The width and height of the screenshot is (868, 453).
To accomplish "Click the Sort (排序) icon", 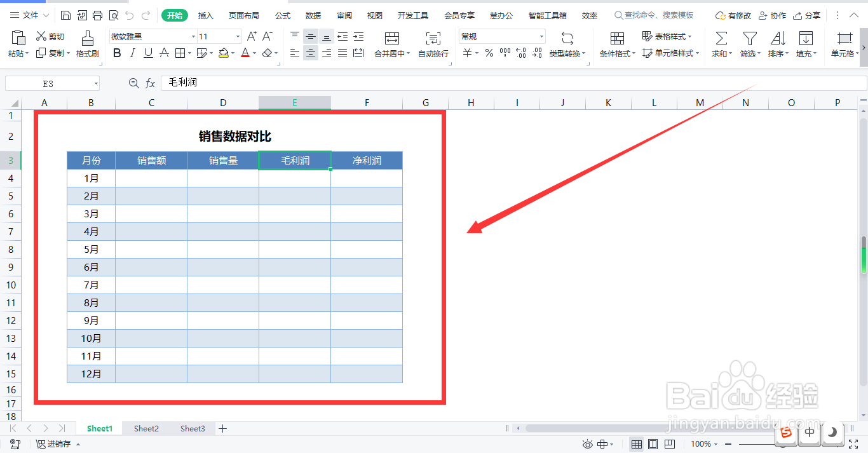I will pyautogui.click(x=778, y=44).
